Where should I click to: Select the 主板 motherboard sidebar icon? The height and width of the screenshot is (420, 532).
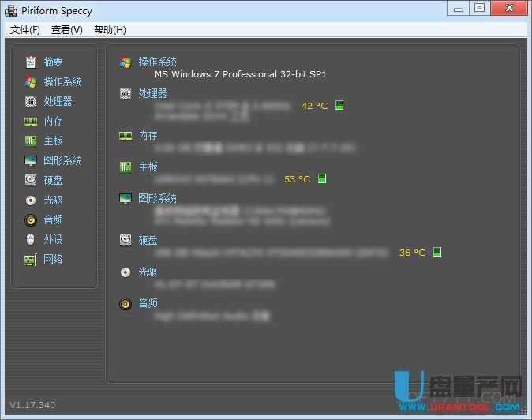coord(31,141)
